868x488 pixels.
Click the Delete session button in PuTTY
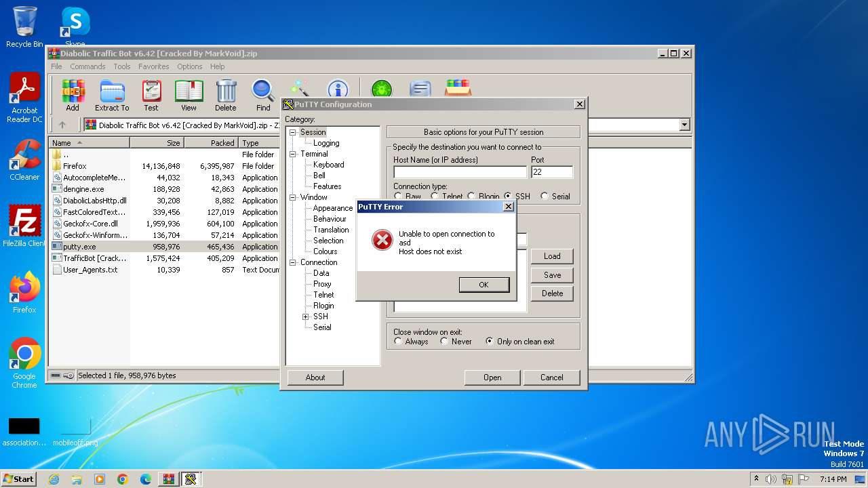click(552, 293)
